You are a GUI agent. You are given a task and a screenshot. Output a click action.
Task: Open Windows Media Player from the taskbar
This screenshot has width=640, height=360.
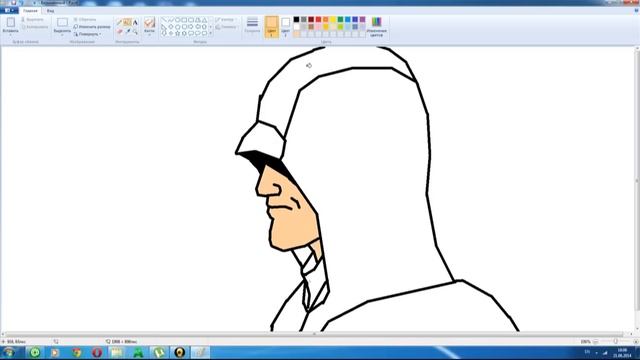coord(55,352)
